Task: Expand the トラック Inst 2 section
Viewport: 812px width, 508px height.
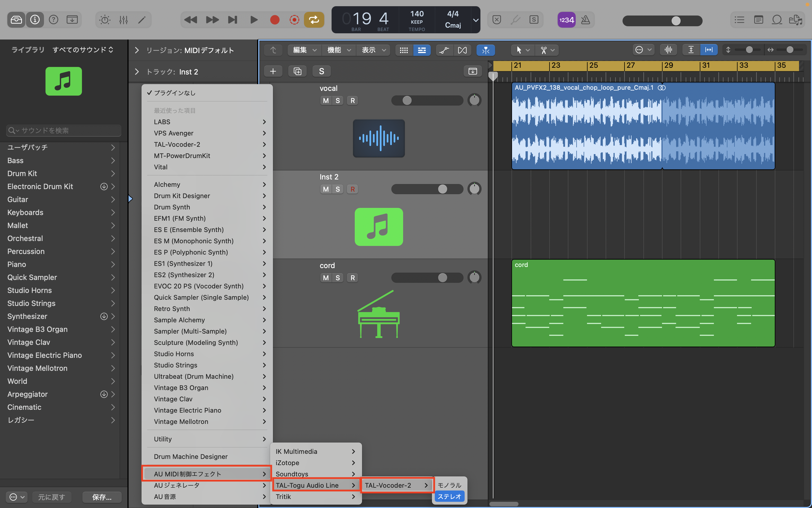Action: click(136, 72)
